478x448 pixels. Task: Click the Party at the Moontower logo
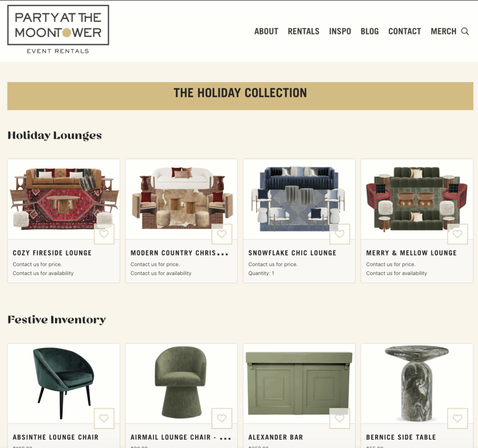pos(58,29)
